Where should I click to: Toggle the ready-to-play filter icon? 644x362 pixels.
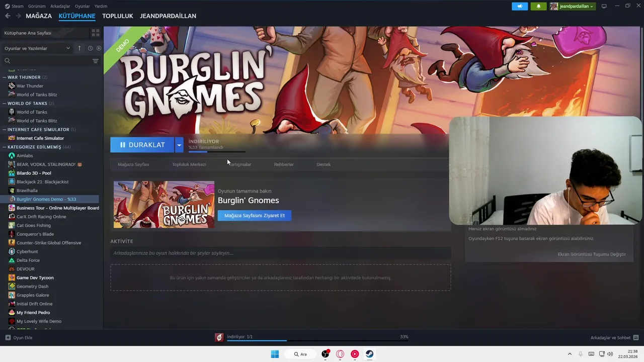[x=99, y=48]
